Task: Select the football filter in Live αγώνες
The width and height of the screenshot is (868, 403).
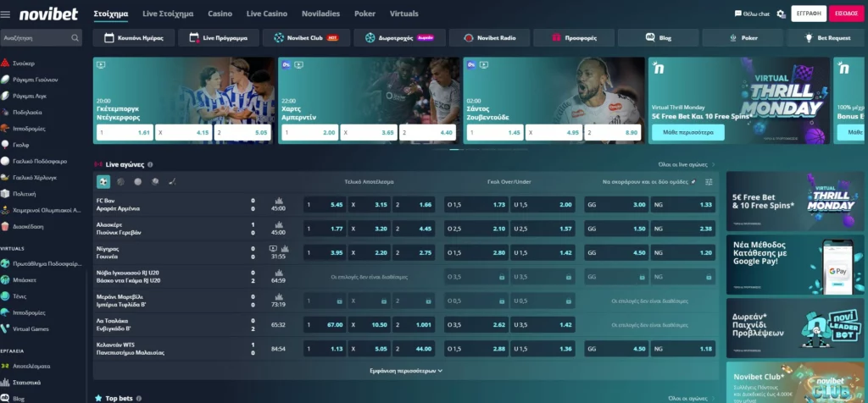Action: pos(103,181)
